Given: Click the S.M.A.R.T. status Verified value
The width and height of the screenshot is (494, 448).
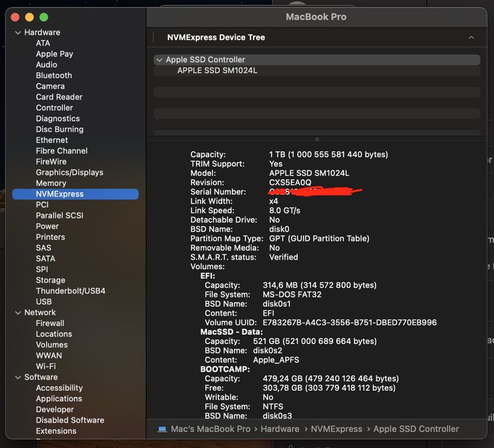Looking at the screenshot, I should (x=284, y=257).
